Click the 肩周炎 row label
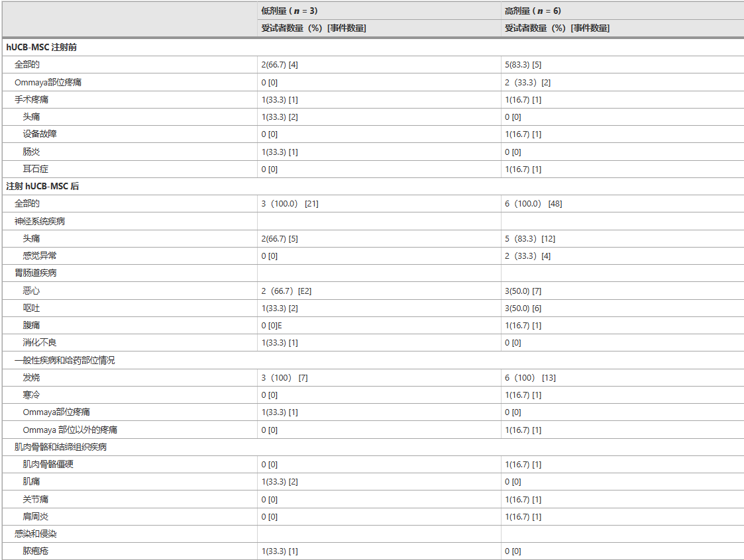 (x=35, y=516)
